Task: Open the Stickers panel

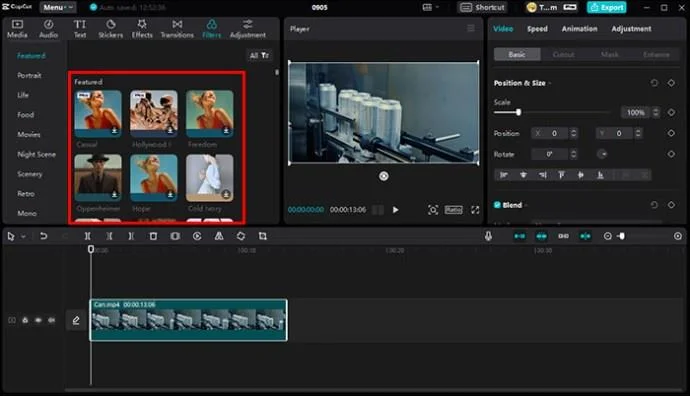Action: click(x=110, y=29)
